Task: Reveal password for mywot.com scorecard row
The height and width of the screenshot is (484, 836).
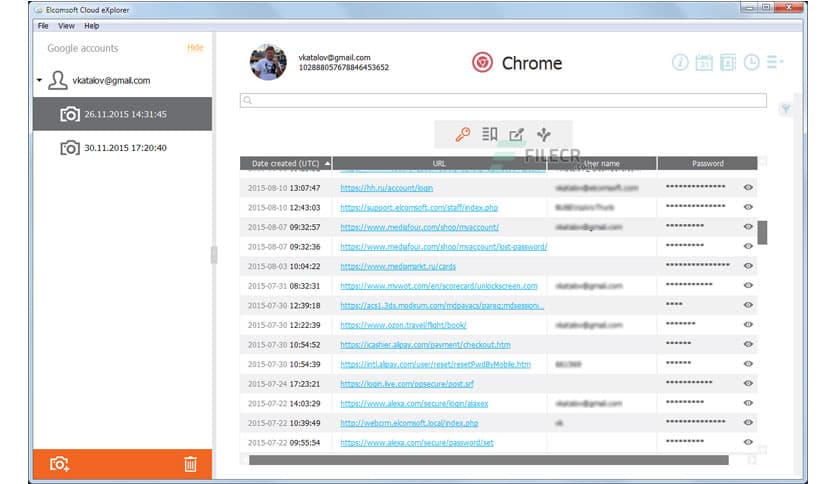Action: click(748, 286)
